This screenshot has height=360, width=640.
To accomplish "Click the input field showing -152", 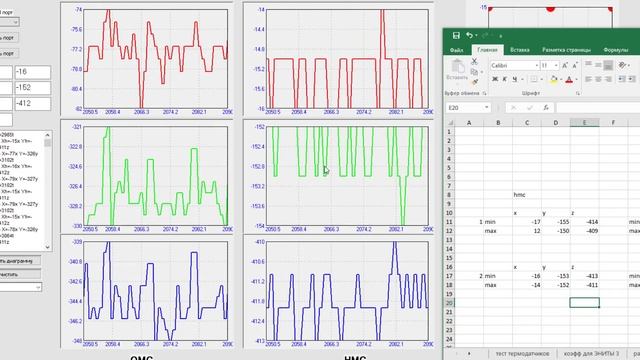I will [x=33, y=88].
